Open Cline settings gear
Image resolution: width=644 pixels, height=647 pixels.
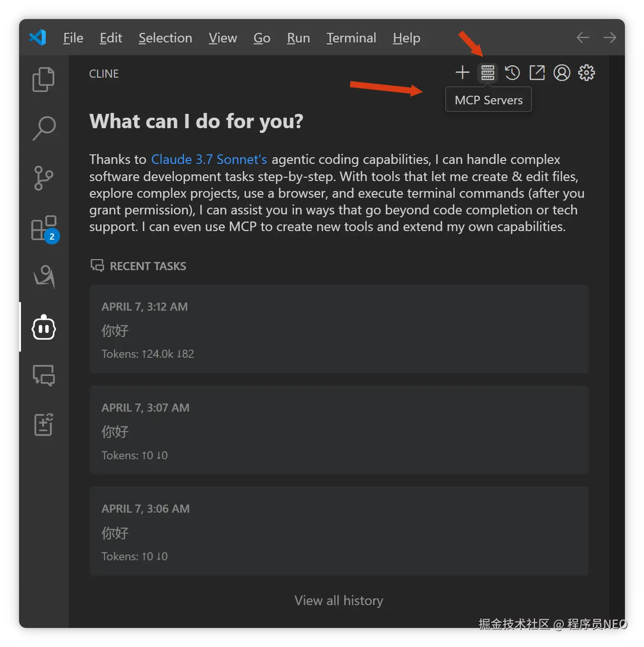587,72
